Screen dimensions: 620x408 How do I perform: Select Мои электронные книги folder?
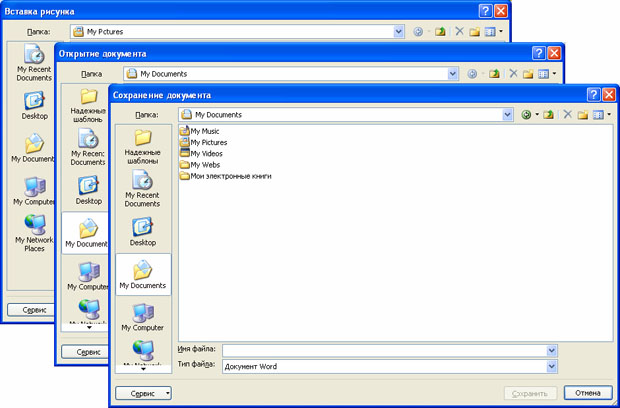point(226,176)
